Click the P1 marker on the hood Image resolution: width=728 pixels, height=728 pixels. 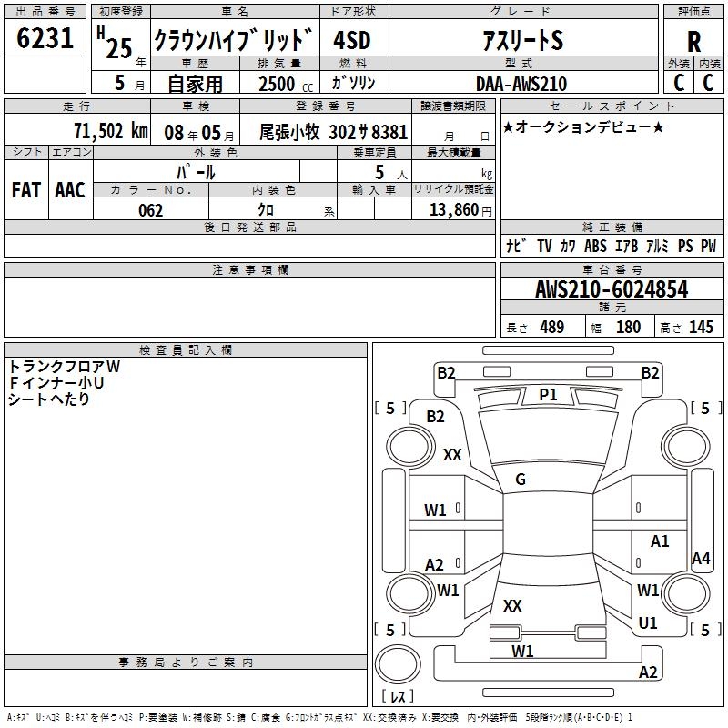(548, 394)
